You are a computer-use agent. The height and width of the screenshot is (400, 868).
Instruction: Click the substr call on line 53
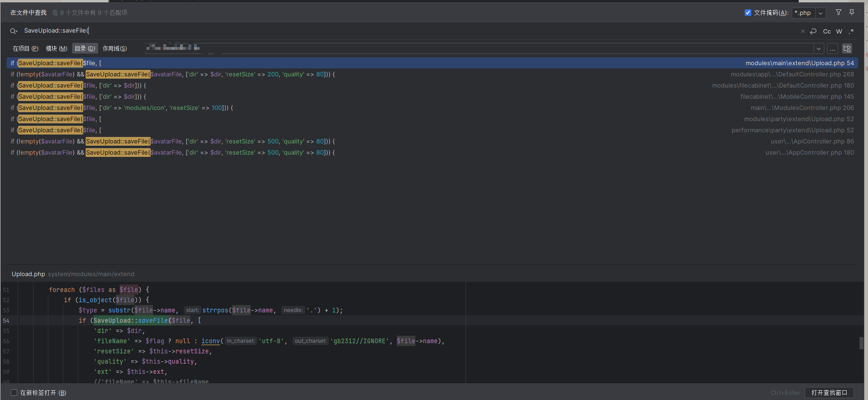[x=120, y=310]
